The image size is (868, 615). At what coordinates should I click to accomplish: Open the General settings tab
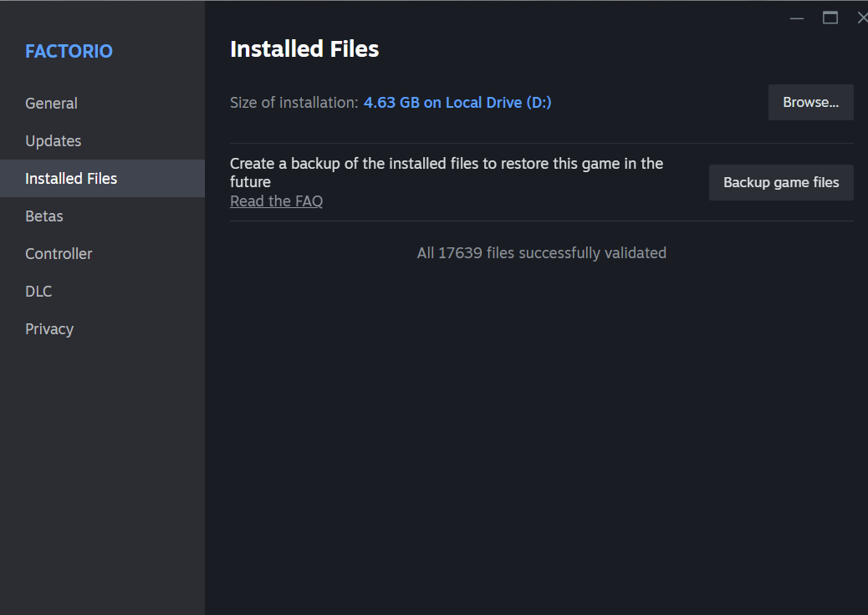[x=51, y=104]
